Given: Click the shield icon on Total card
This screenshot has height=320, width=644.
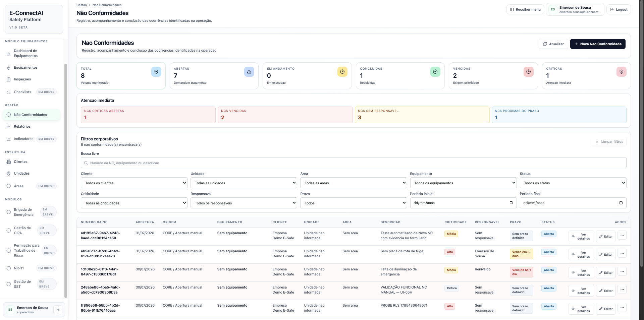Looking at the screenshot, I should point(156,72).
